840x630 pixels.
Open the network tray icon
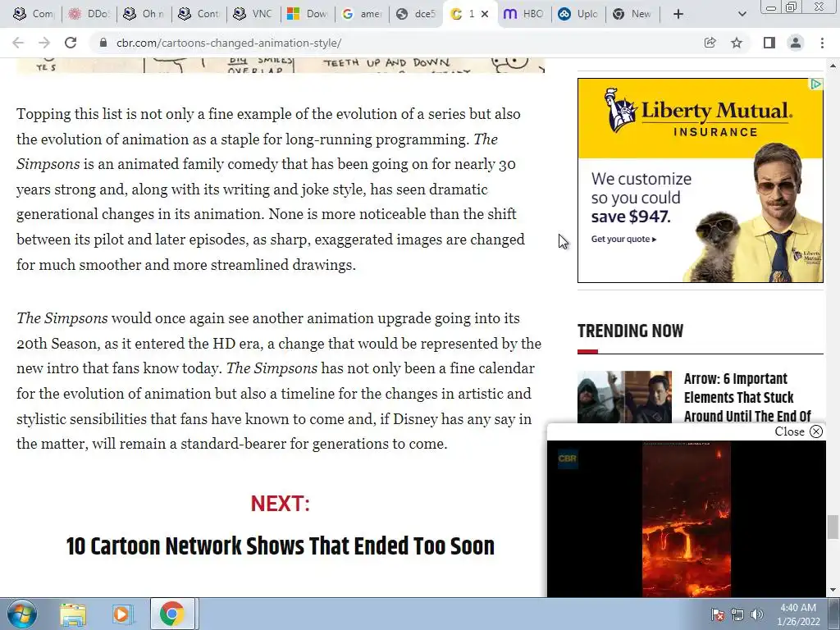pos(737,614)
